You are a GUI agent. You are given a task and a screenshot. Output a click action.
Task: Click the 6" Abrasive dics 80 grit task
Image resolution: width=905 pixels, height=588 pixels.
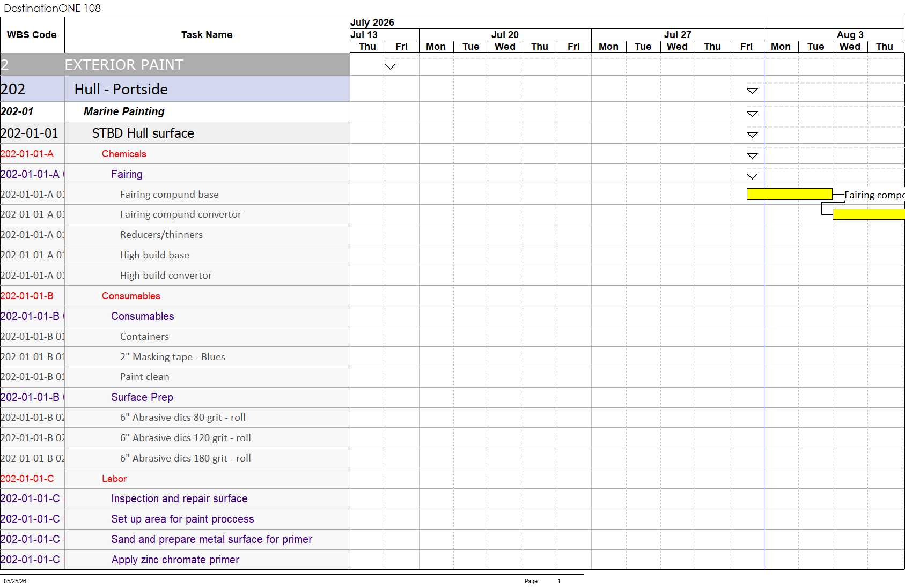click(183, 418)
